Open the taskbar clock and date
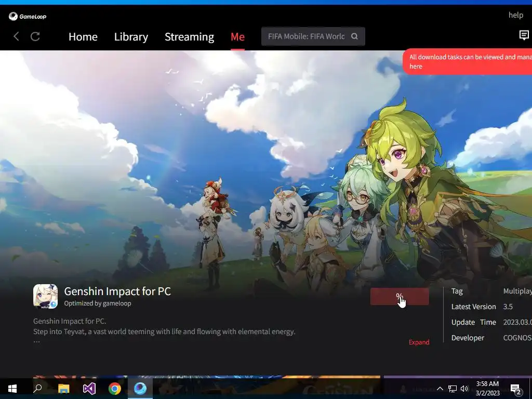This screenshot has width=532, height=399. point(487,389)
